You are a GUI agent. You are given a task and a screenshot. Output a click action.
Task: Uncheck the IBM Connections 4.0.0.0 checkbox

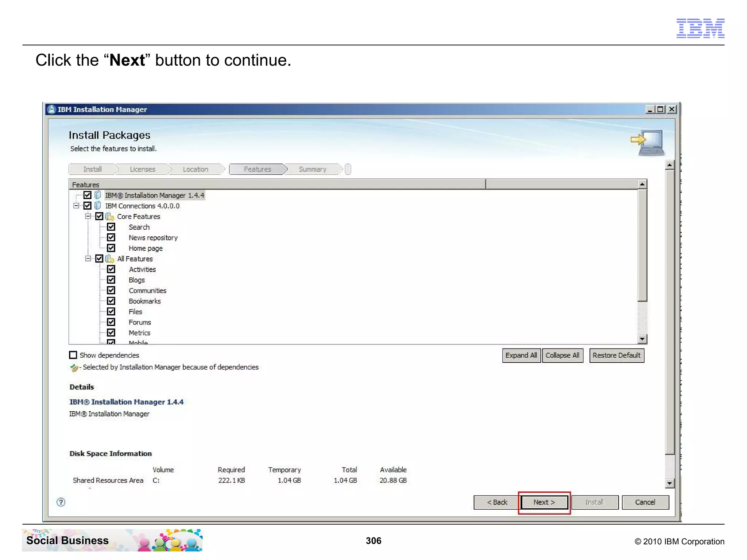click(88, 206)
